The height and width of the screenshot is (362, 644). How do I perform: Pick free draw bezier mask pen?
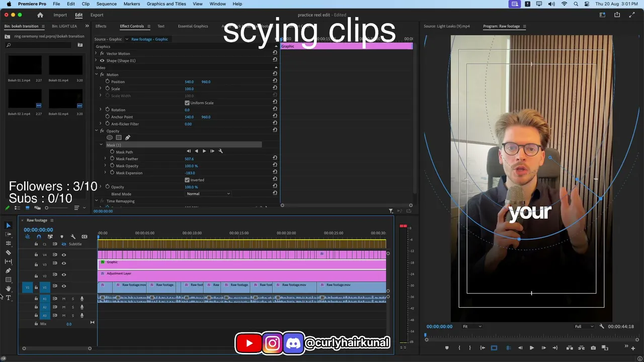tap(127, 137)
